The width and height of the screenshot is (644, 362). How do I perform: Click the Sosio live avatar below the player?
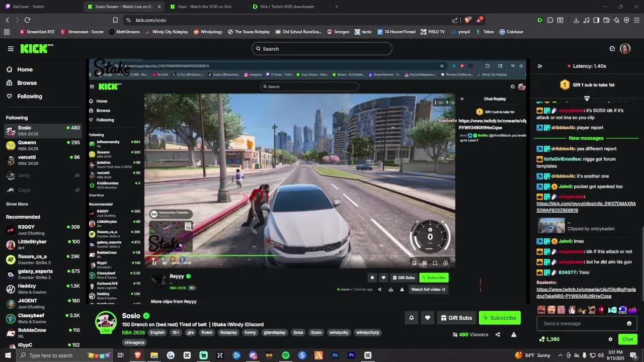tap(106, 322)
